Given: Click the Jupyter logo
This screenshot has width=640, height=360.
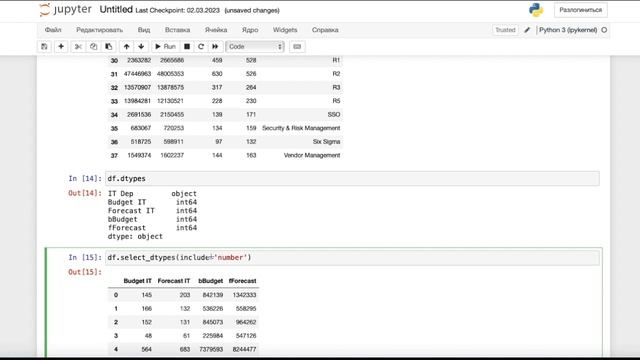Looking at the screenshot, I should 65,10.
